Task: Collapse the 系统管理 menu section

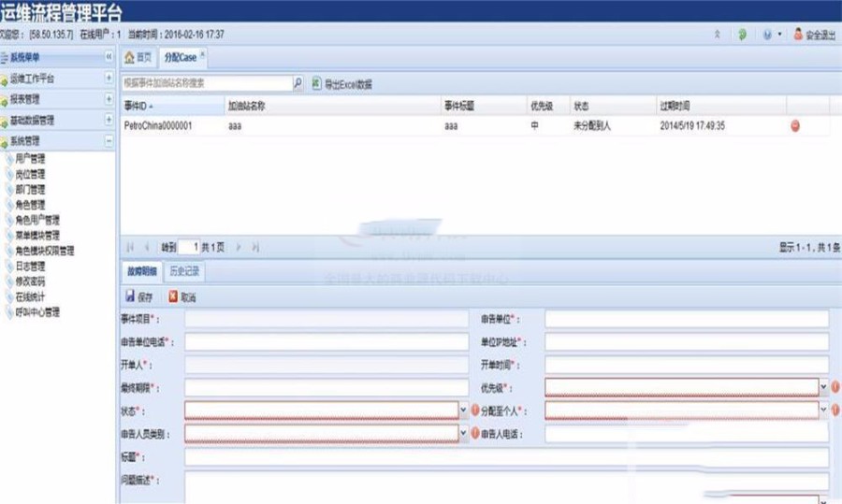Action: (109, 140)
